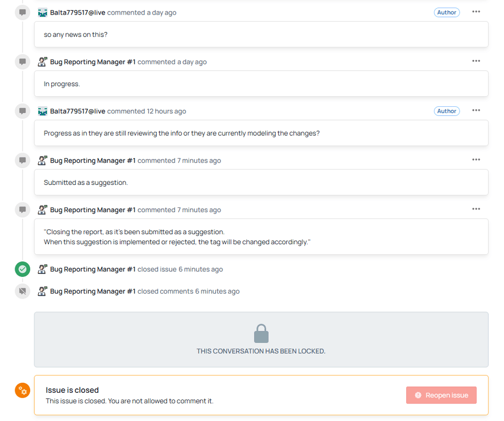This screenshot has height=421, width=504.
Task: Click comment bubble icon beside 'so any news'
Action: coord(22,13)
